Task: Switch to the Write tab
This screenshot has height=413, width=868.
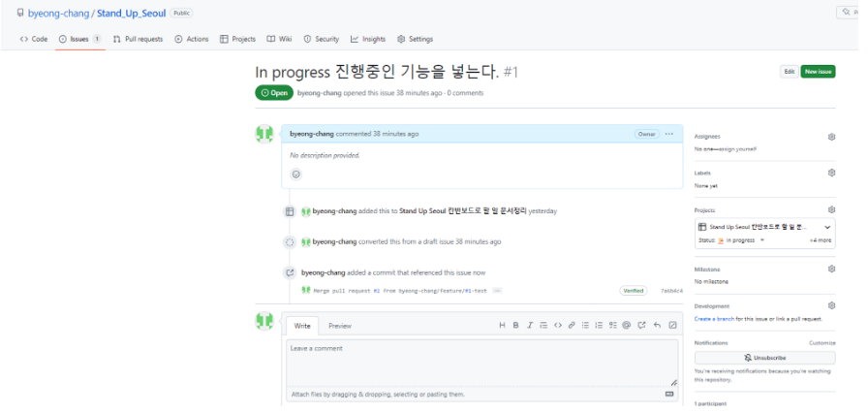Action: (302, 326)
